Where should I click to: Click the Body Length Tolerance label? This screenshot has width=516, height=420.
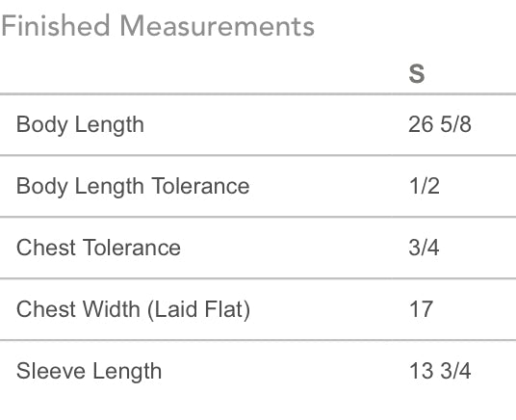point(133,187)
